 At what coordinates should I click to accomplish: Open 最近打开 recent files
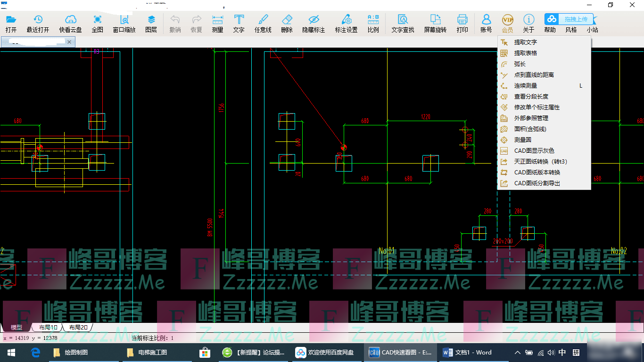pos(38,23)
